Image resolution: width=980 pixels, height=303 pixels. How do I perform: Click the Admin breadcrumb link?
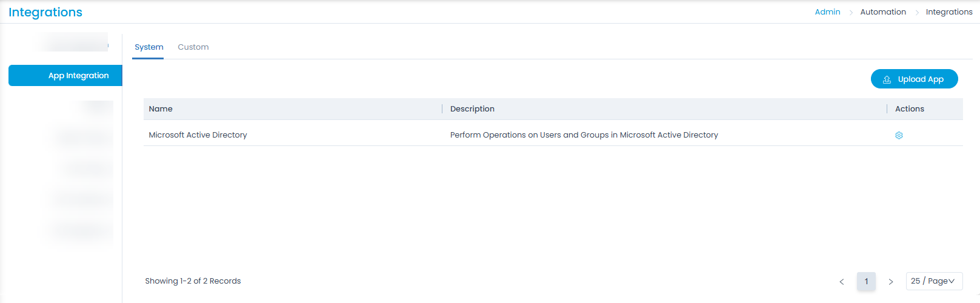(x=827, y=12)
